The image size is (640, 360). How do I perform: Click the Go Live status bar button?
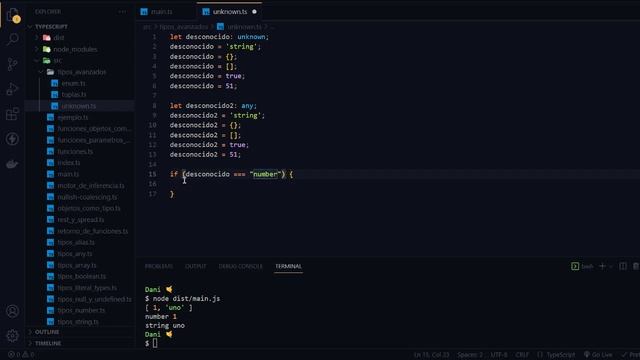(x=598, y=355)
